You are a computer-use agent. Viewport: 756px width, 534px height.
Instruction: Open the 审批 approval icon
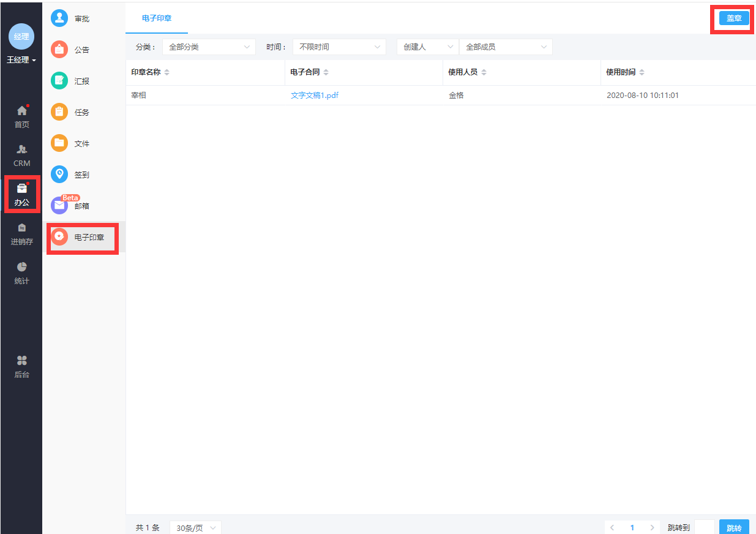(x=59, y=18)
